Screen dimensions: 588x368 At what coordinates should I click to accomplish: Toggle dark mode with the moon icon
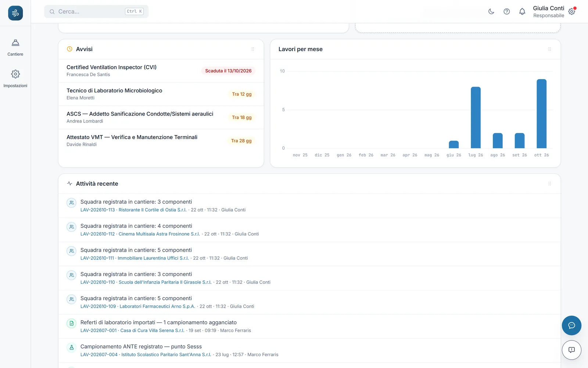click(x=491, y=11)
